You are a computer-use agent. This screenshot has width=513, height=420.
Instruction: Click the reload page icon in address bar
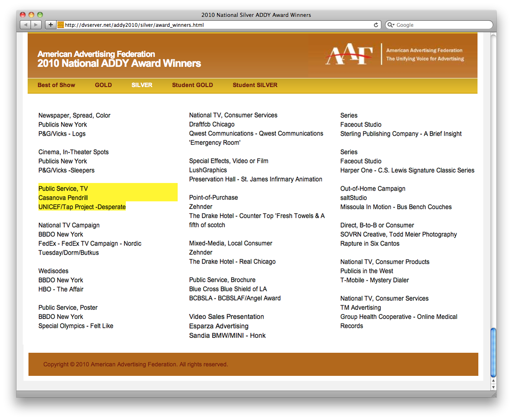coord(376,25)
